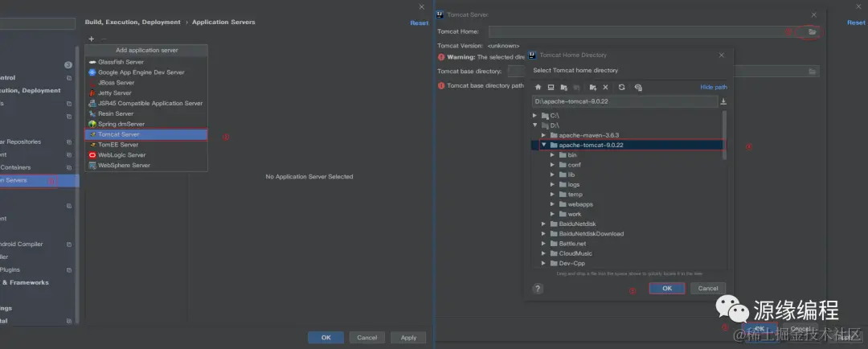Expand the logs folder
868x349 pixels.
click(x=552, y=184)
